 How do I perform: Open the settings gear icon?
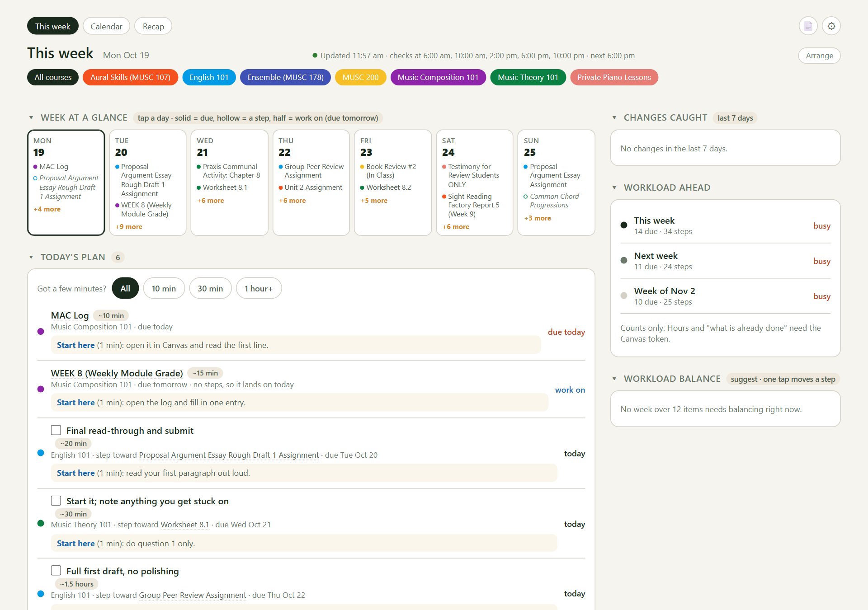point(831,26)
